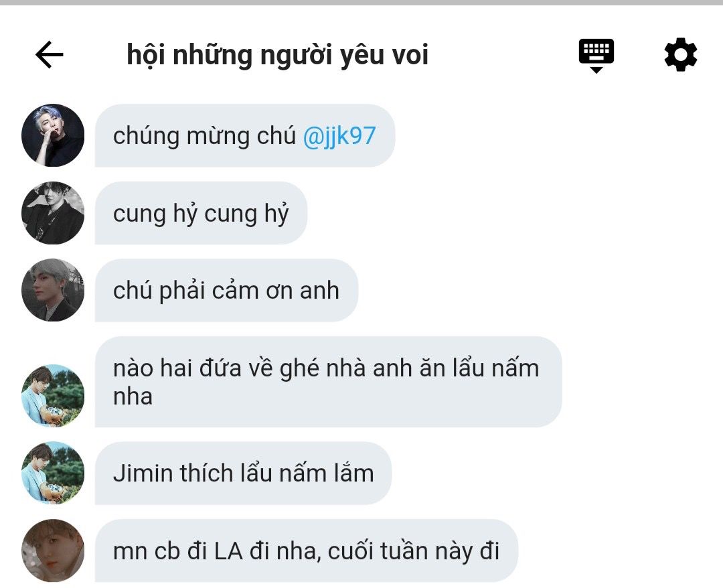Tap the avatar beside the 'nào hai đứa về ghé nhà anh' message

point(53,396)
